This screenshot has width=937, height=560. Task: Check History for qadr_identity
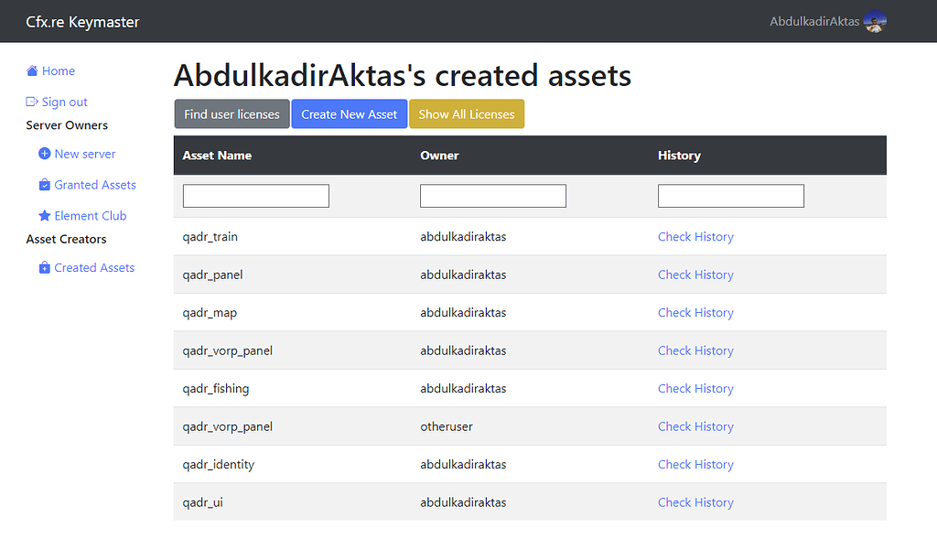coord(695,464)
